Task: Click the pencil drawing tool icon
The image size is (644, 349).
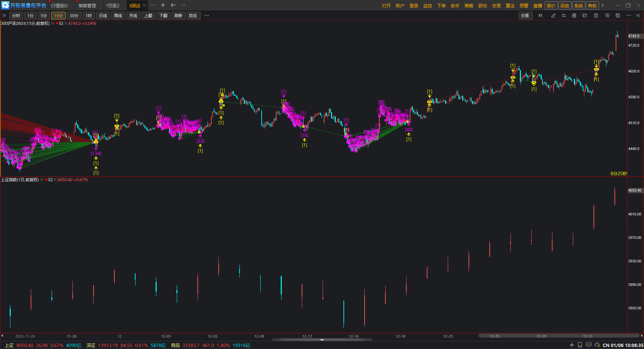Action: [553, 16]
